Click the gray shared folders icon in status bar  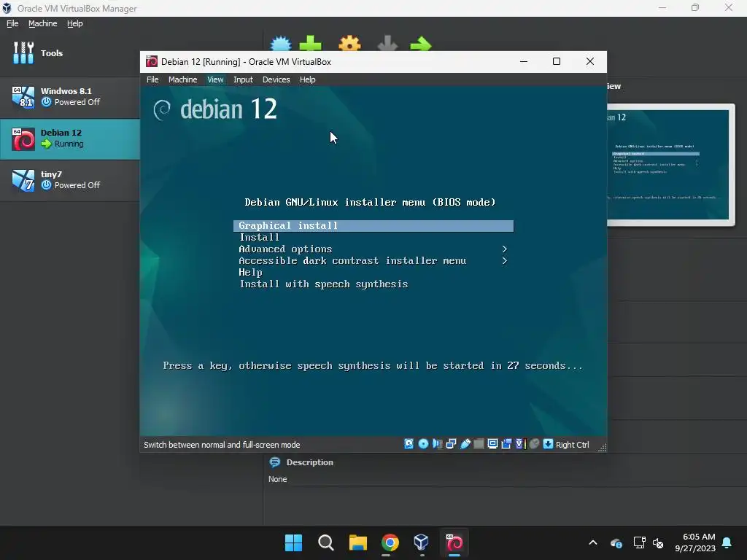(x=479, y=444)
